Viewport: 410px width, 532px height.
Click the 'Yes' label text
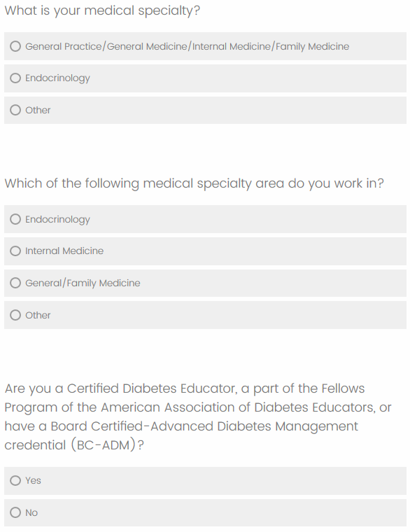point(34,480)
